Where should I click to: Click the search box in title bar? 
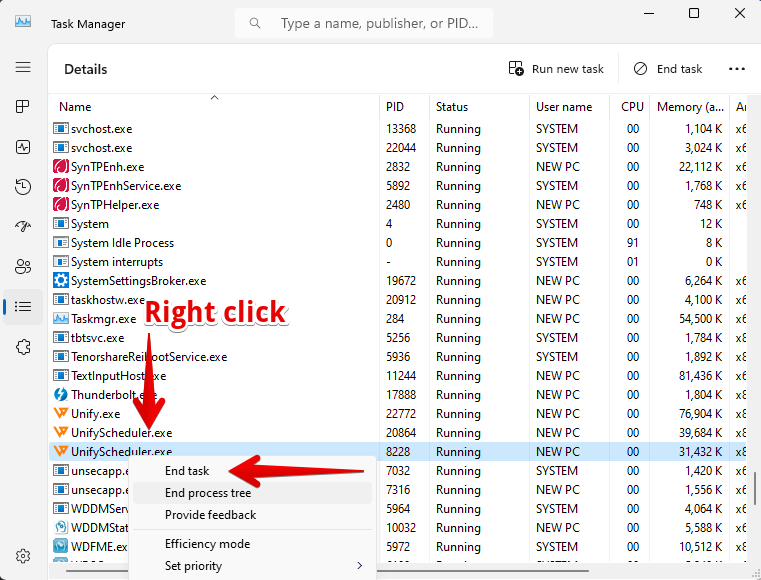(x=375, y=22)
